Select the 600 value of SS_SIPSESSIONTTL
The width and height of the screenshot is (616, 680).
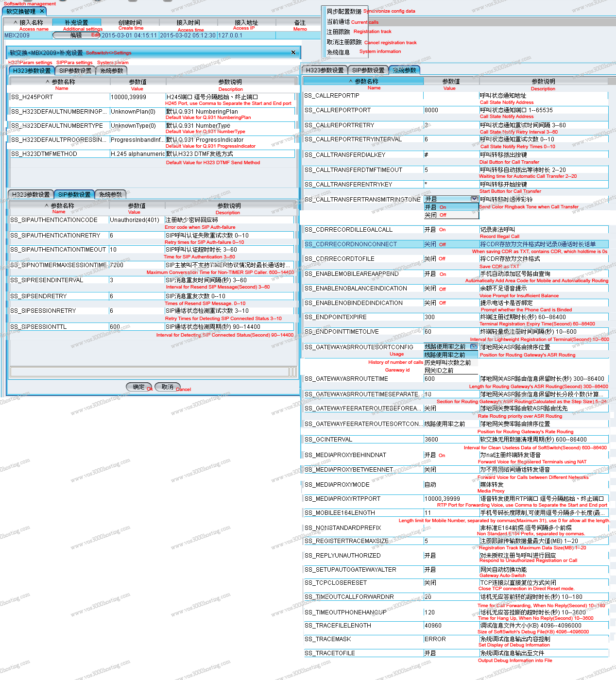coord(137,327)
